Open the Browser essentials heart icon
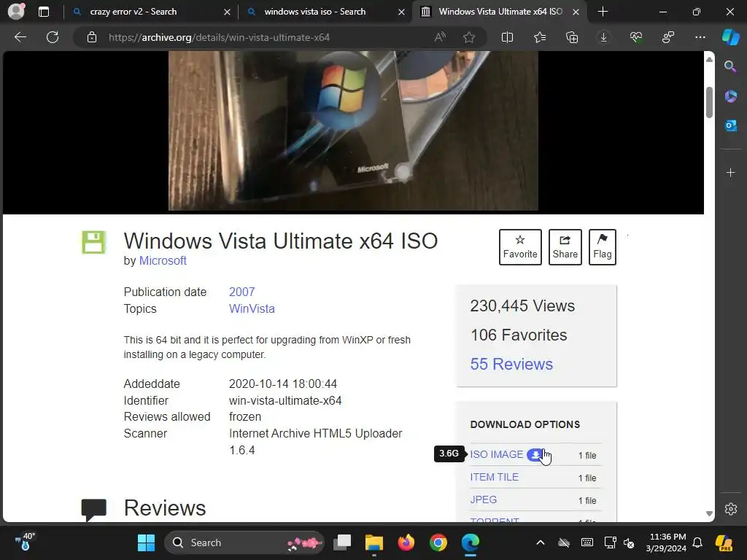 [636, 37]
